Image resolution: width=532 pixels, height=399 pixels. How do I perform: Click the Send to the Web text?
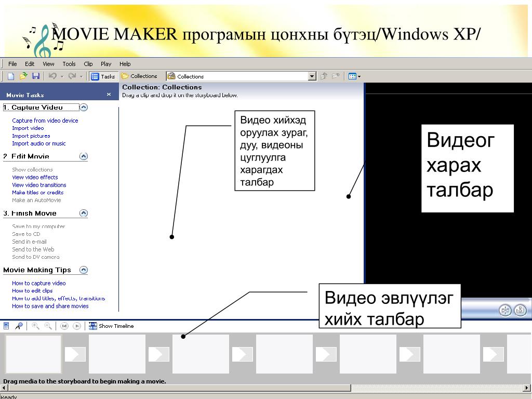click(33, 249)
